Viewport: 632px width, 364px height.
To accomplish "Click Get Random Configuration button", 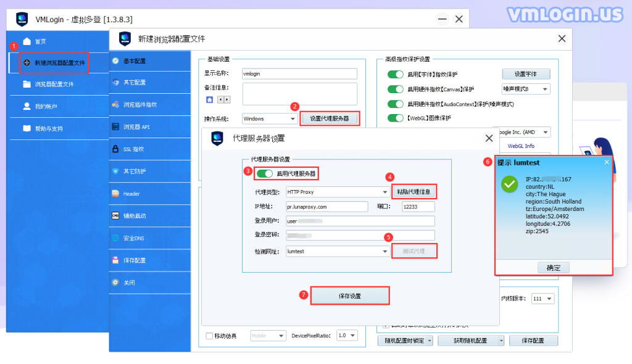I will (x=471, y=341).
